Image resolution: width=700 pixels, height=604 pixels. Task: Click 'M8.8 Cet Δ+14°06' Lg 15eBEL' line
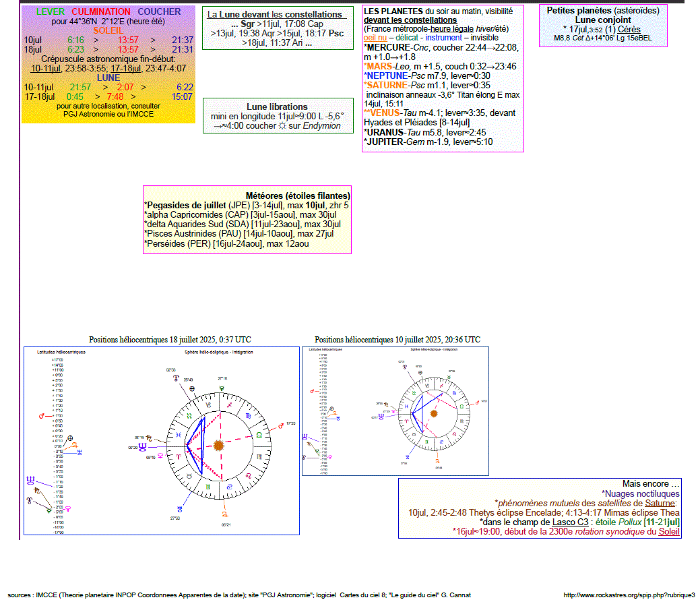[603, 38]
